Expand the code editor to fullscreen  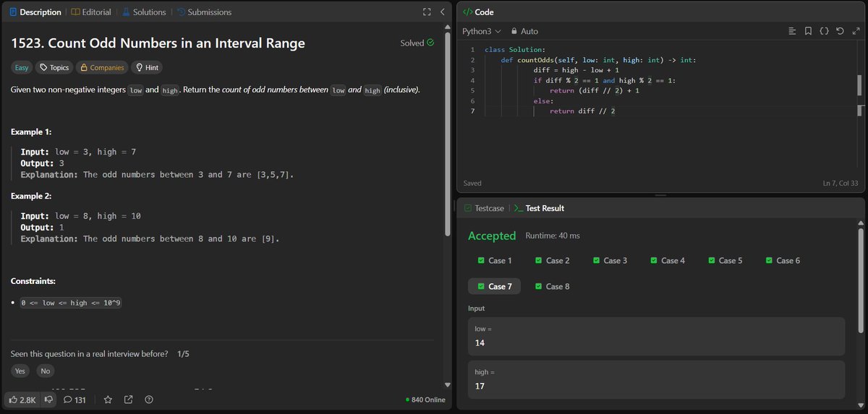[856, 31]
